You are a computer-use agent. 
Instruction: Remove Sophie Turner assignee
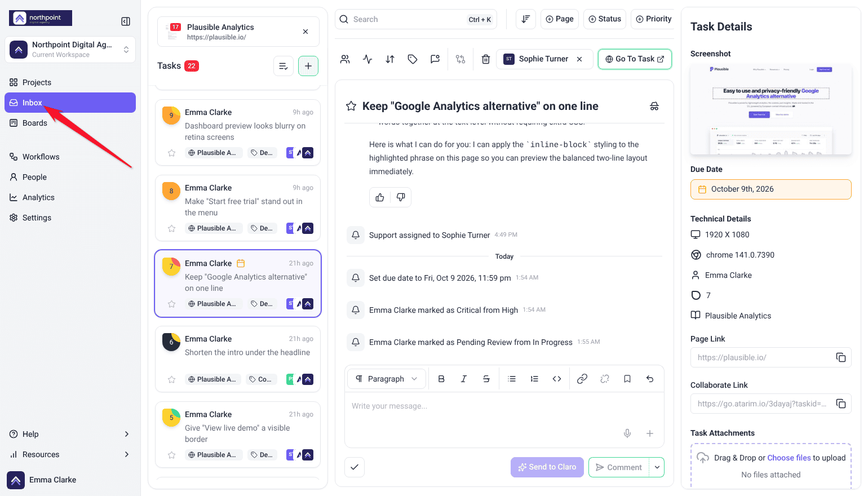579,59
